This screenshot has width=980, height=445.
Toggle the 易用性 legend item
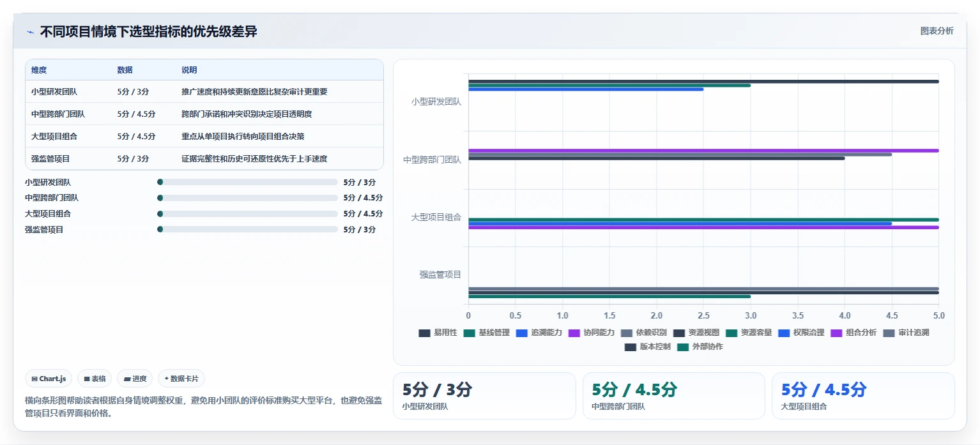tap(438, 333)
